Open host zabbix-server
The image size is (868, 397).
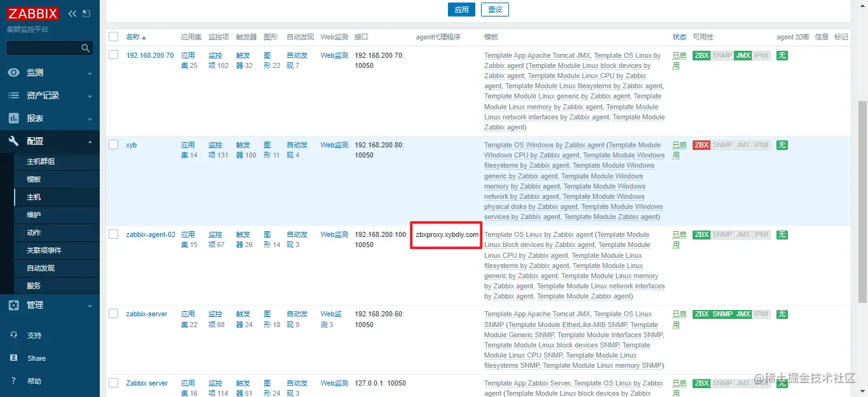(x=147, y=314)
